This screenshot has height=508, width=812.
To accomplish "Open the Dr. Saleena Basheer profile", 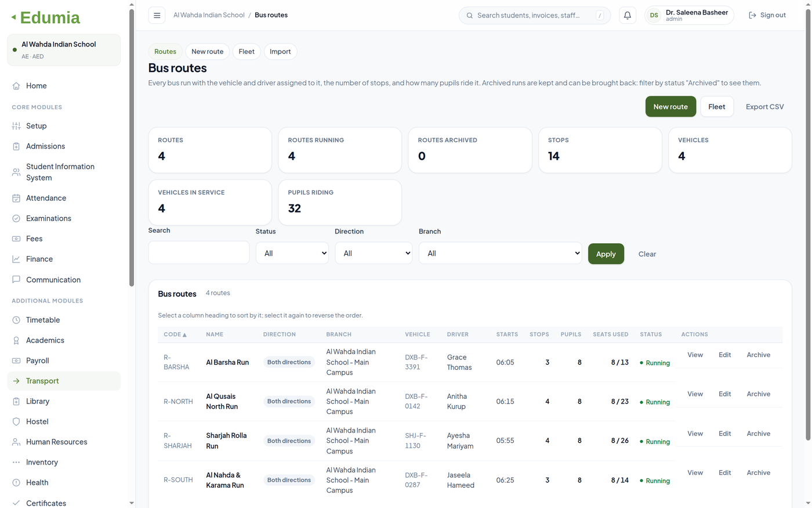I will [x=689, y=15].
